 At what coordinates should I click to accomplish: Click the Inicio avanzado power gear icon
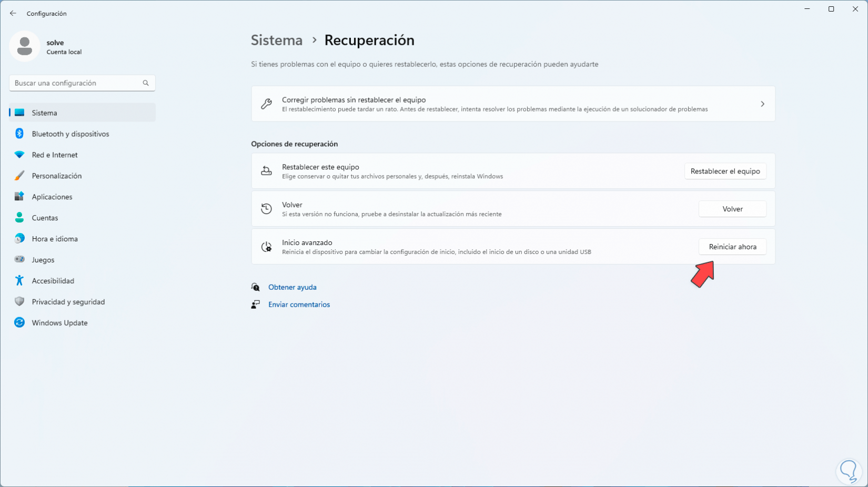(267, 247)
